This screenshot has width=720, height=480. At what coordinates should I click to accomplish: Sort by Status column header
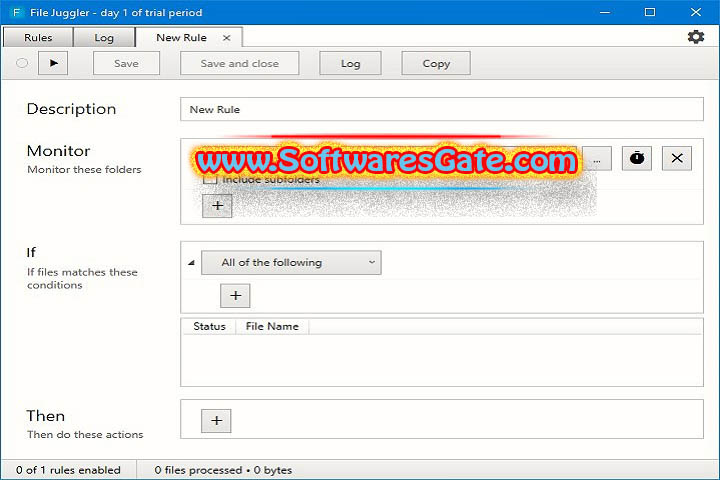click(209, 326)
